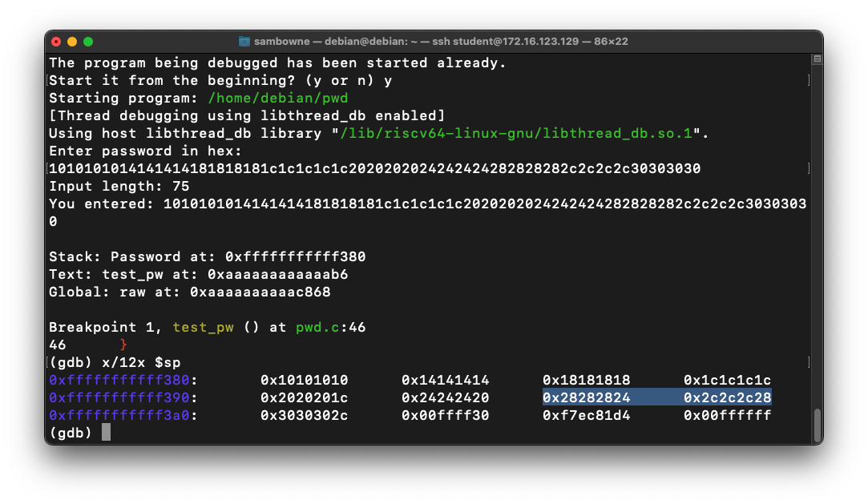Image resolution: width=868 pixels, height=504 pixels.
Task: Click the green full screen button
Action: coord(88,42)
